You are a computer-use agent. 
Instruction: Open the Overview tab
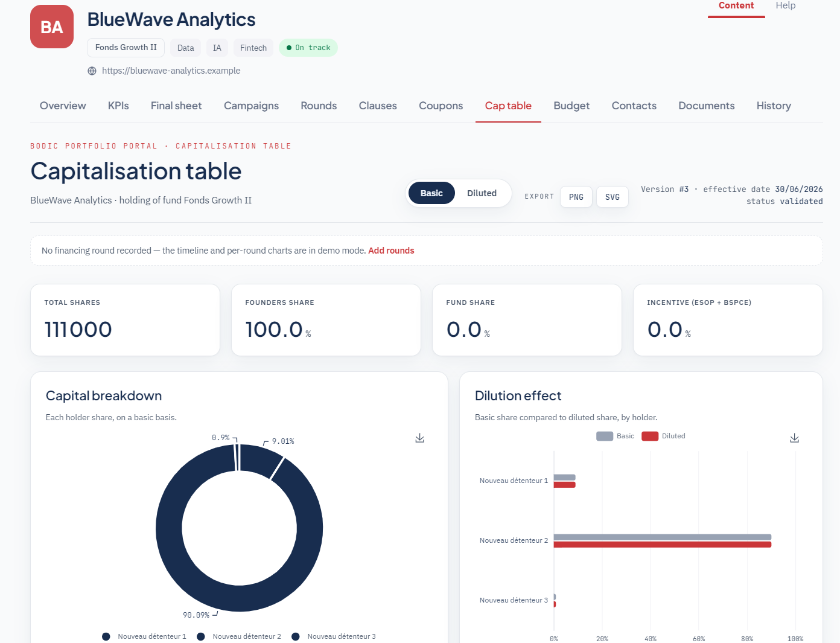pos(63,106)
